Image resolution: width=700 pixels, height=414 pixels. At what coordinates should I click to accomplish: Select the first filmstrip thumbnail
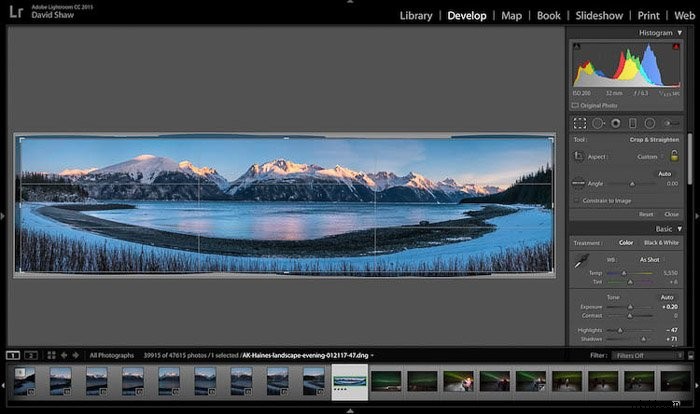pos(24,381)
